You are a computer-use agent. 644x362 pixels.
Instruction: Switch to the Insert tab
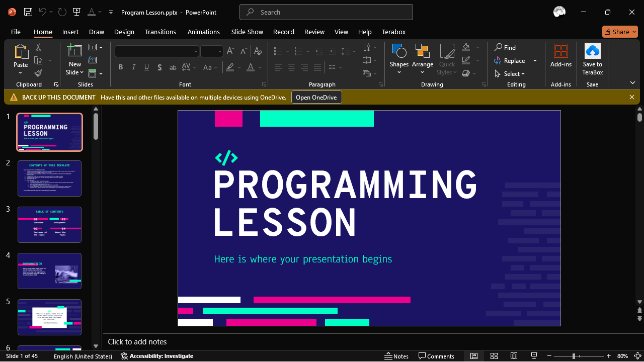(x=70, y=32)
